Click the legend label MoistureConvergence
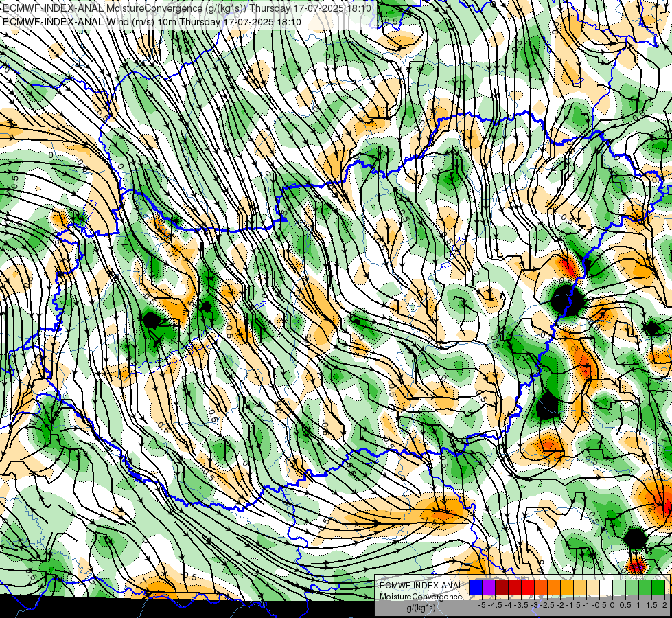The image size is (672, 618). [421, 597]
